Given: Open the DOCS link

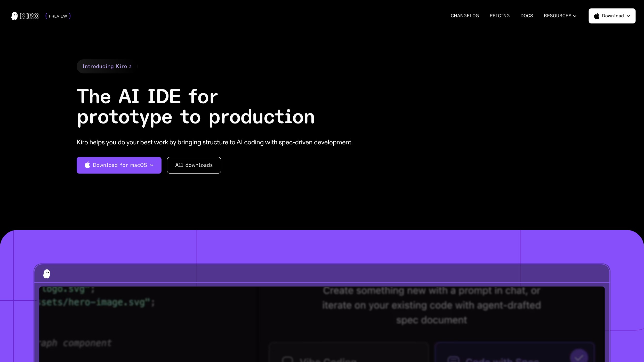Looking at the screenshot, I should point(527,16).
